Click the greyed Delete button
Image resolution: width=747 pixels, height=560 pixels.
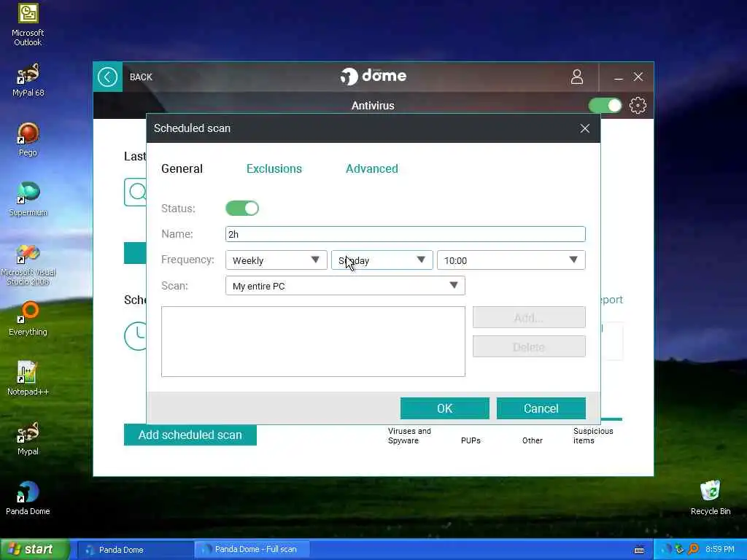529,346
